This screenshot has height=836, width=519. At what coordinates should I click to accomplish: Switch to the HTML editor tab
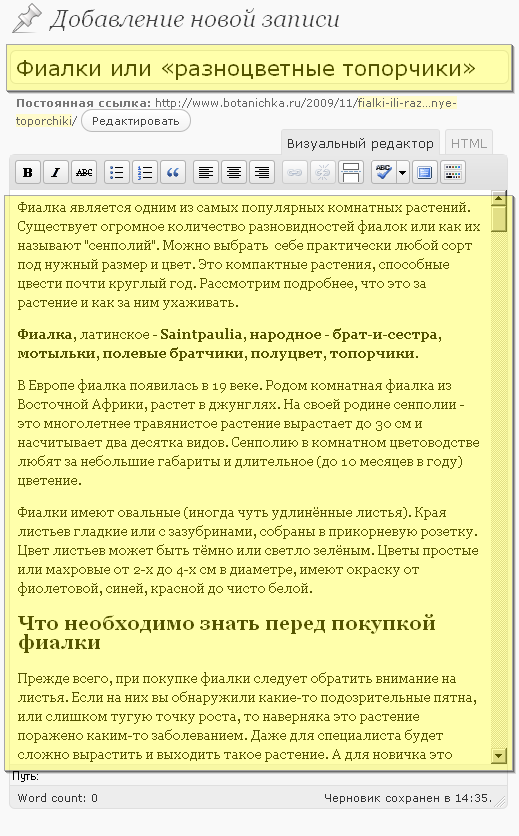[469, 143]
